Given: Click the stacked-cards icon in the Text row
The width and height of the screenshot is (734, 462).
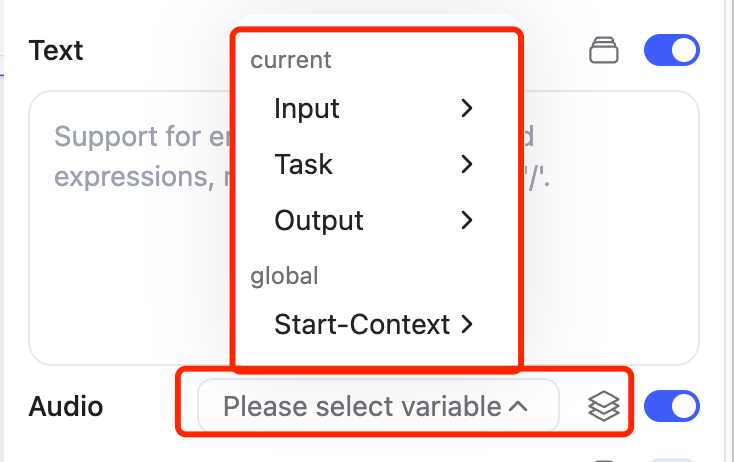Looking at the screenshot, I should coord(603,50).
